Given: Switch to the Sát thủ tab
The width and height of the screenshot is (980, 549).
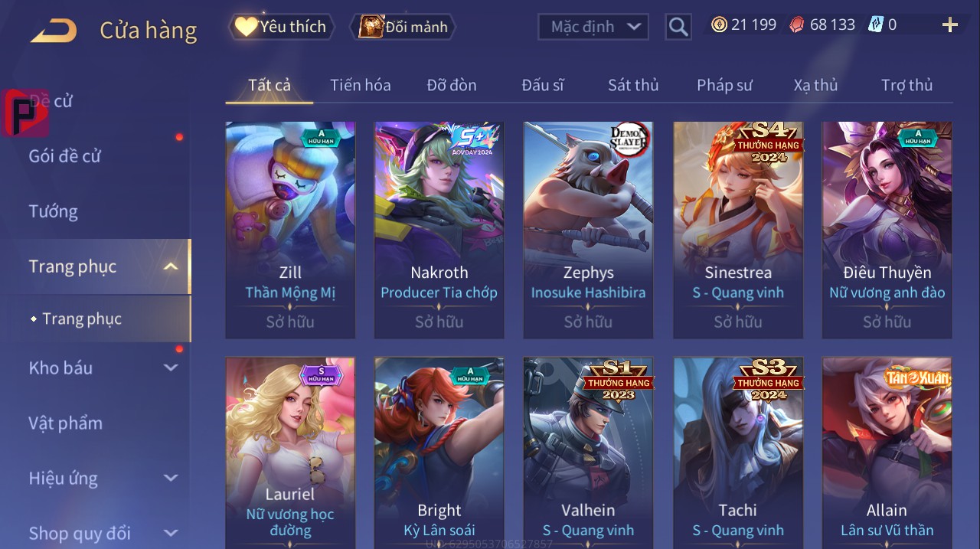Looking at the screenshot, I should click(633, 85).
